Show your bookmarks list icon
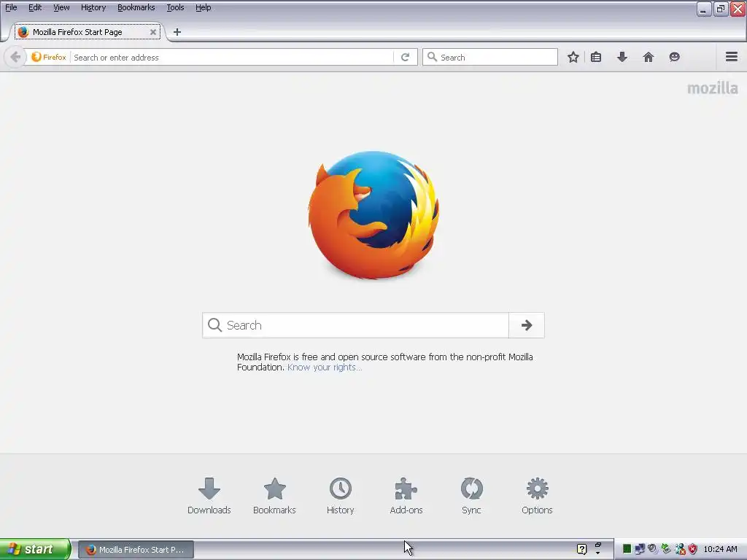The height and width of the screenshot is (560, 747). pyautogui.click(x=596, y=57)
